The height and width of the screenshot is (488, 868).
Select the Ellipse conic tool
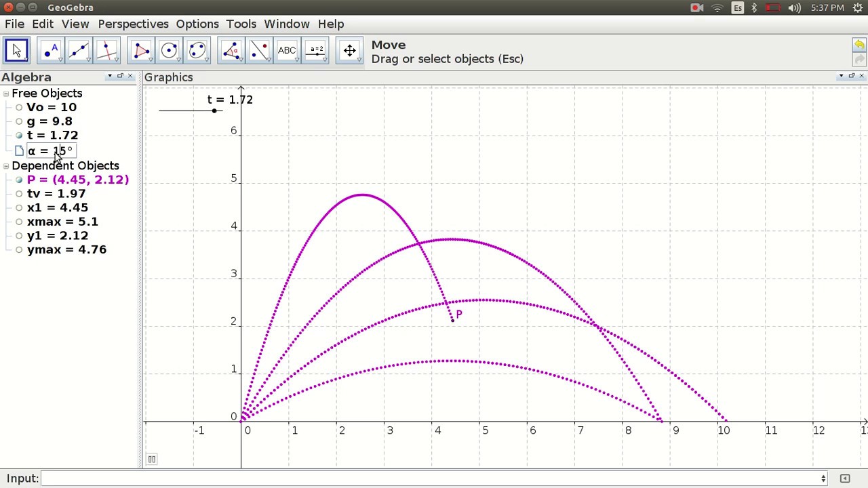click(197, 51)
